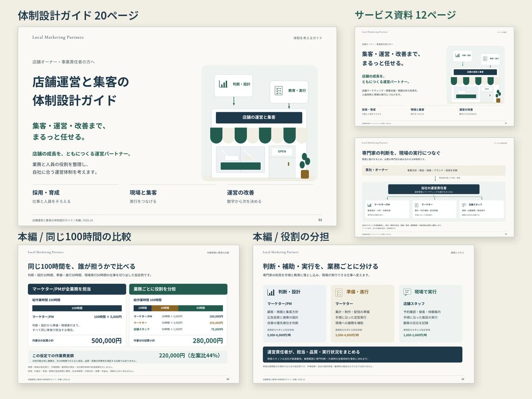Click checklist icon in guide cover's 教育・実行 card

[278, 90]
